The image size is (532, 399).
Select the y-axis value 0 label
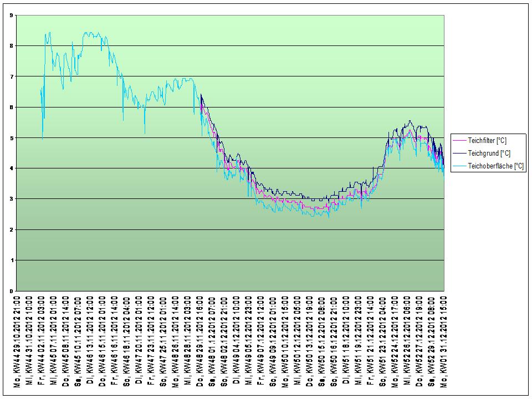11,290
